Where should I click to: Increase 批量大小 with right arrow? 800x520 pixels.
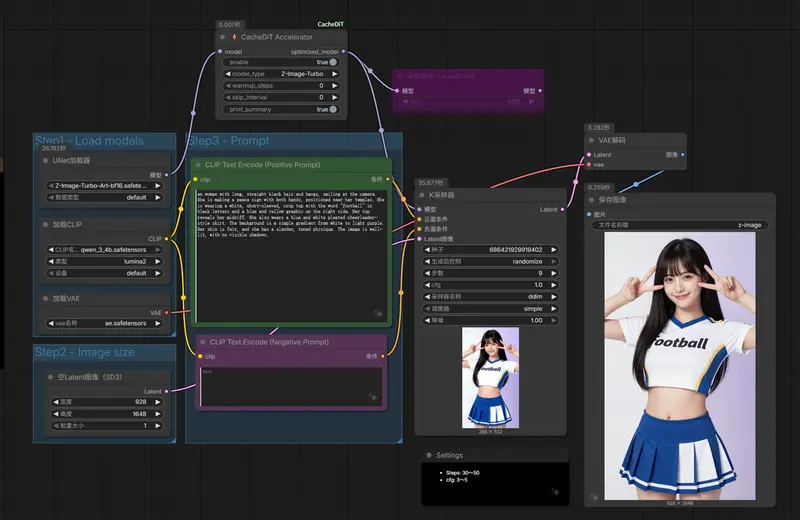158,426
